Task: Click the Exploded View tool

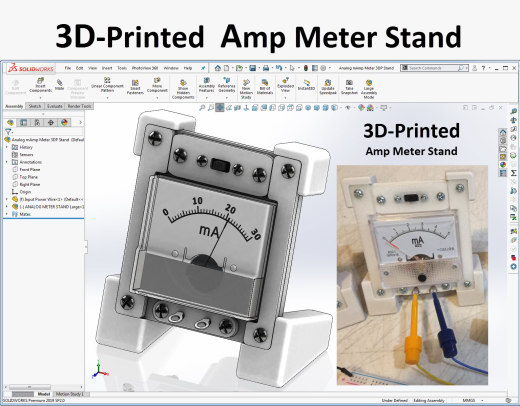Action: point(285,85)
